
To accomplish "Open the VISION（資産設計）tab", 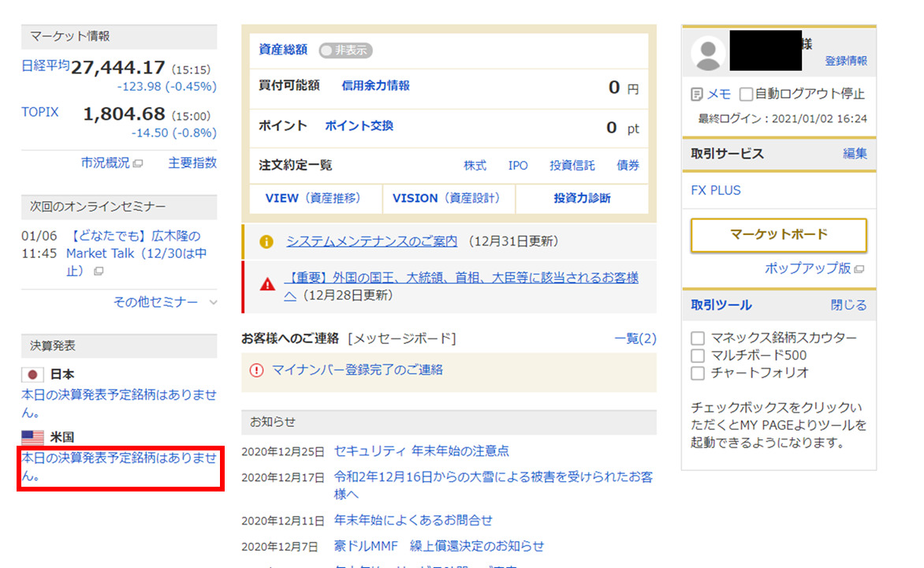I will [449, 199].
